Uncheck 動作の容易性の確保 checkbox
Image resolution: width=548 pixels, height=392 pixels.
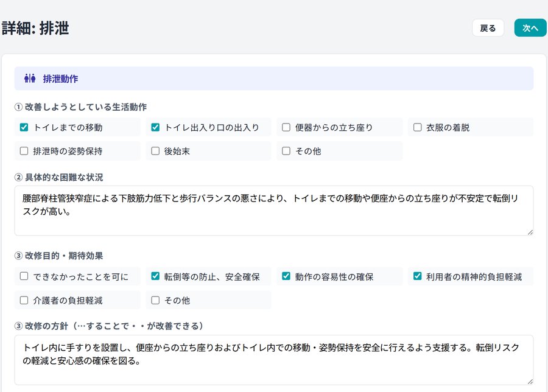point(286,276)
